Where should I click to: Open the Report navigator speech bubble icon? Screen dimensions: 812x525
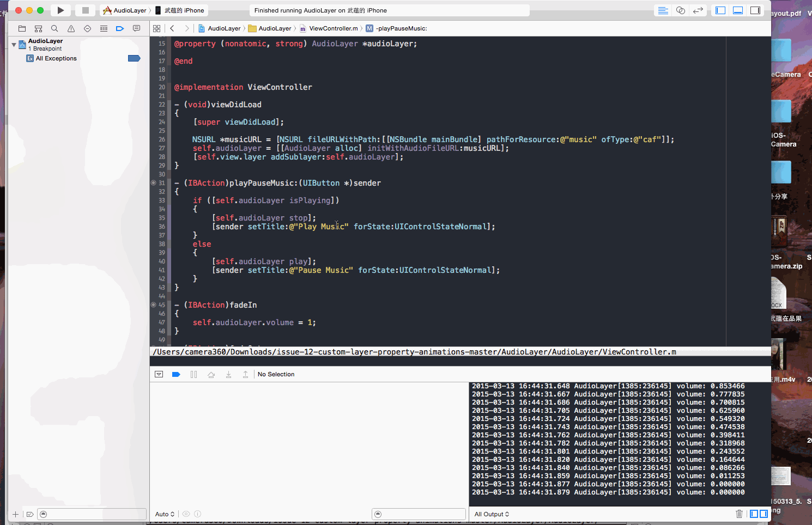pos(136,28)
